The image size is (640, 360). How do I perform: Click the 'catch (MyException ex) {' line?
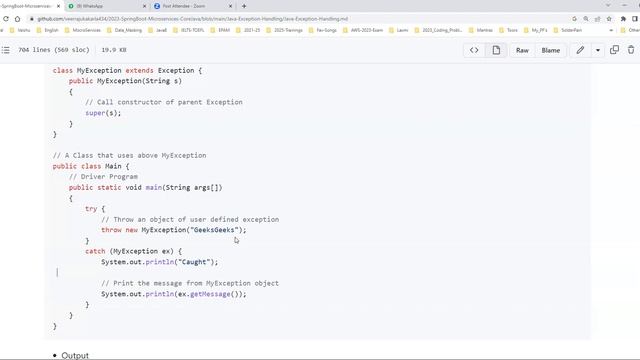coord(133,251)
